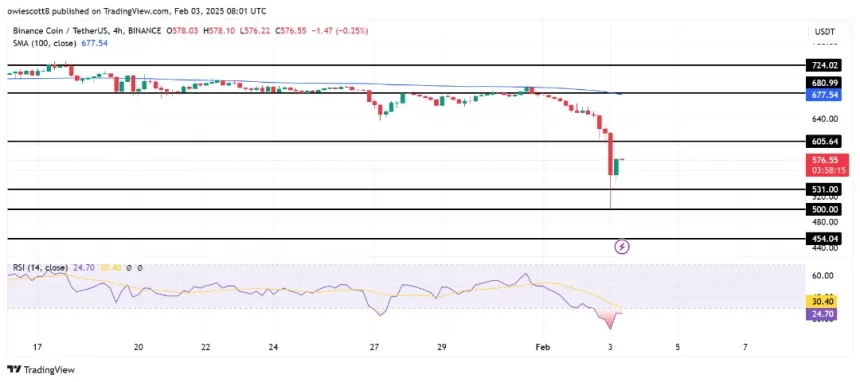Click the 7 date axis label
The height and width of the screenshot is (382, 860).
745,347
